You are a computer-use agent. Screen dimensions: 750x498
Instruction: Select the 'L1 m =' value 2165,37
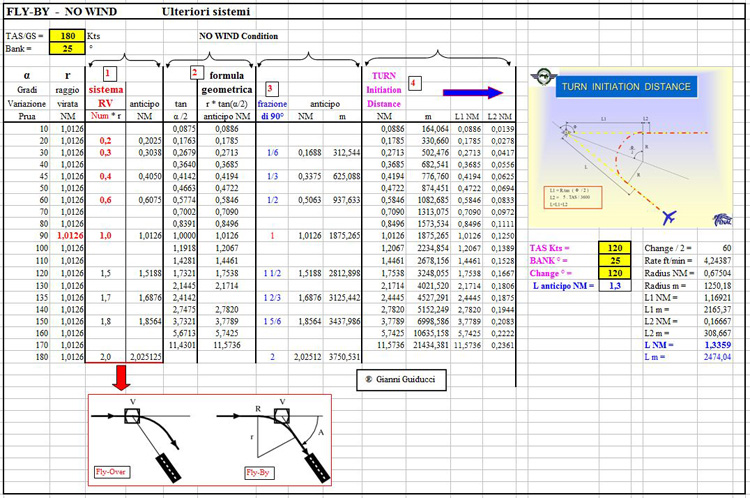[717, 310]
